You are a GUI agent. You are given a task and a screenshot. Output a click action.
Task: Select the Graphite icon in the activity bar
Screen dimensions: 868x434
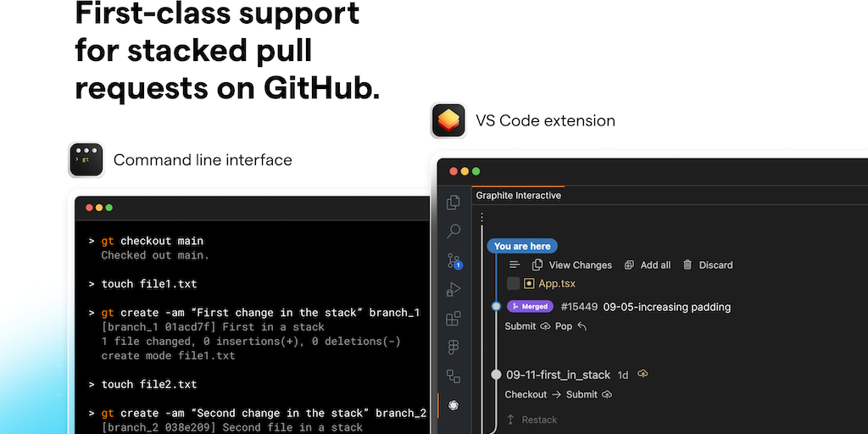click(453, 405)
